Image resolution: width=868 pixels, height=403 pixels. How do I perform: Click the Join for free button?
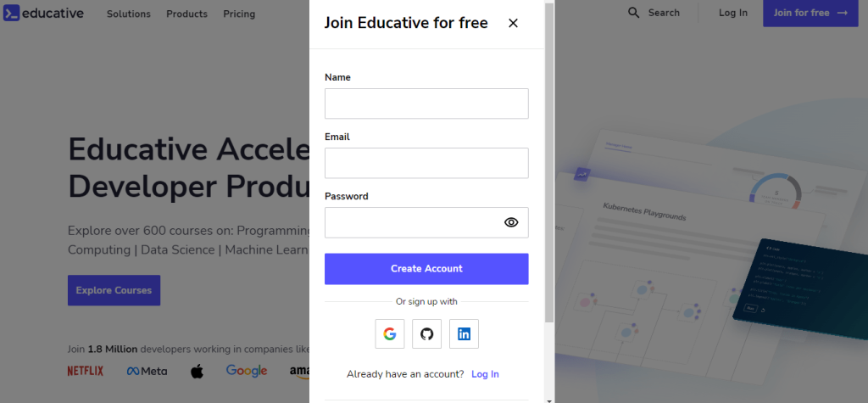[810, 14]
